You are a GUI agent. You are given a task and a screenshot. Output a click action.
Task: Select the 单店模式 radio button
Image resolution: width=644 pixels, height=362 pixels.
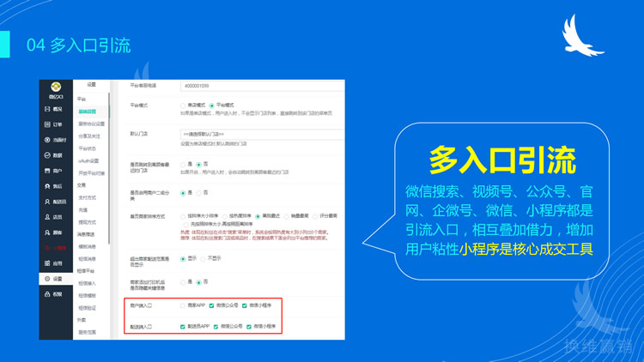click(183, 106)
